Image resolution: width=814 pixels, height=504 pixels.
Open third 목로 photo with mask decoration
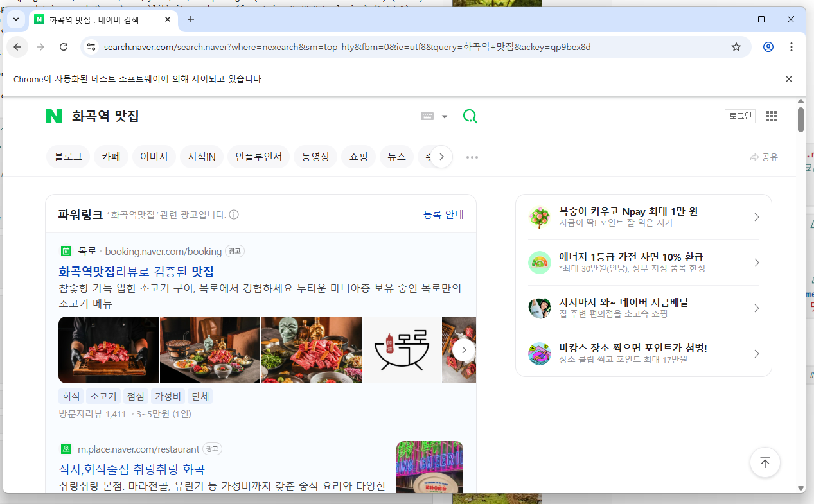point(312,350)
